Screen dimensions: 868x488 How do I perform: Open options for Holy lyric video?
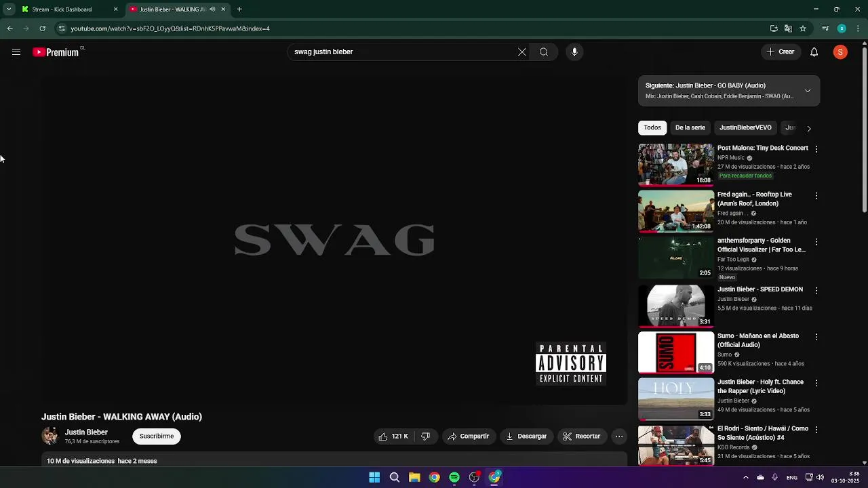[x=816, y=383]
